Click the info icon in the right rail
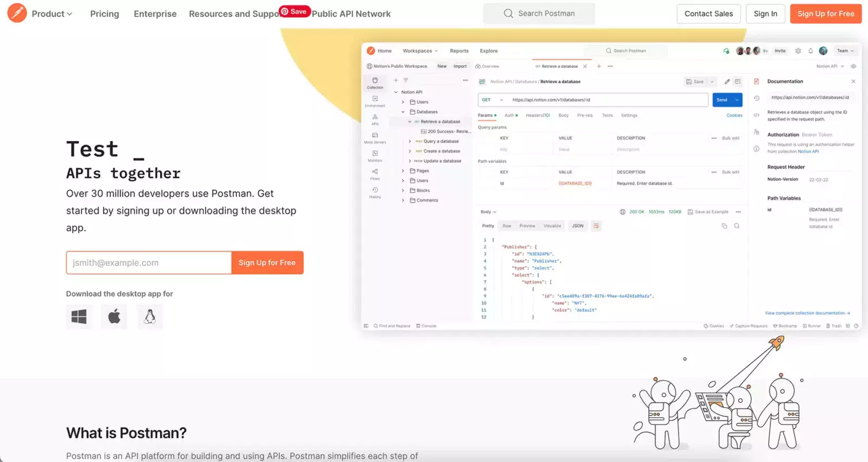 click(x=756, y=149)
